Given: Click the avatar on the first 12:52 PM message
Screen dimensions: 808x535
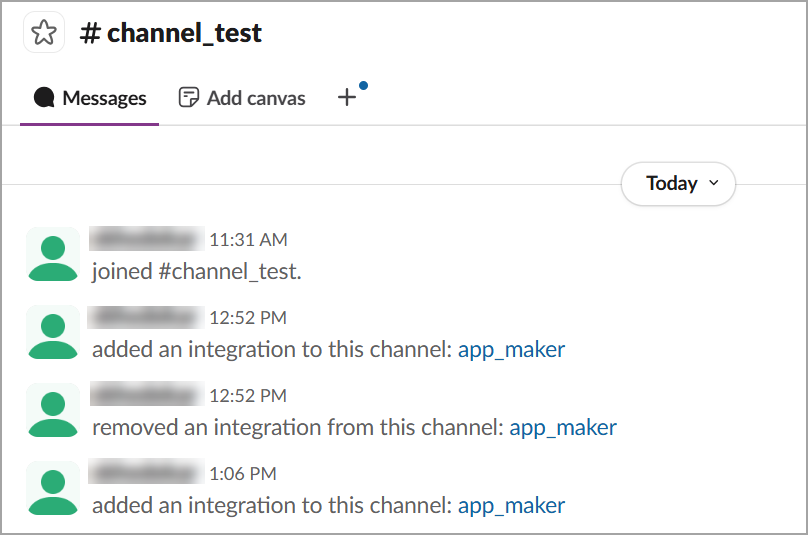Looking at the screenshot, I should (53, 332).
